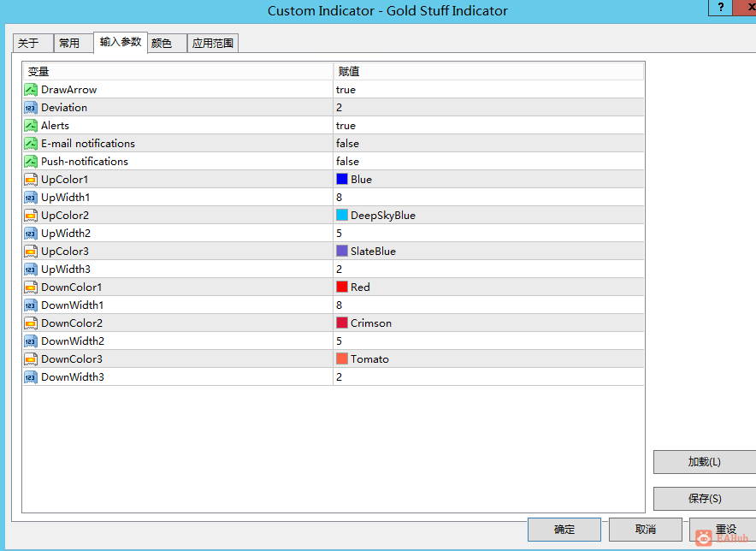Click the DownWidth1 integer type icon
This screenshot has width=756, height=551.
(x=31, y=305)
